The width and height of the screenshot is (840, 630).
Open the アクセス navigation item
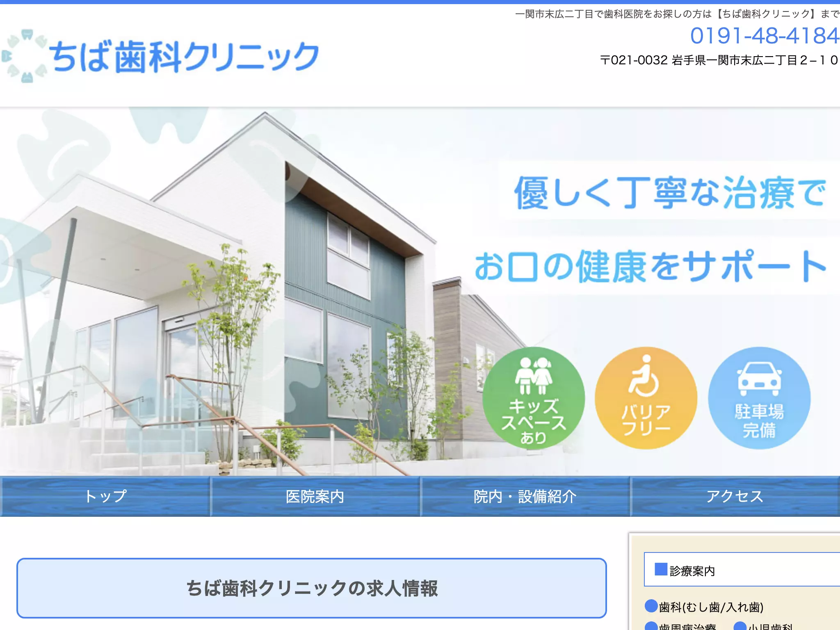(x=735, y=496)
